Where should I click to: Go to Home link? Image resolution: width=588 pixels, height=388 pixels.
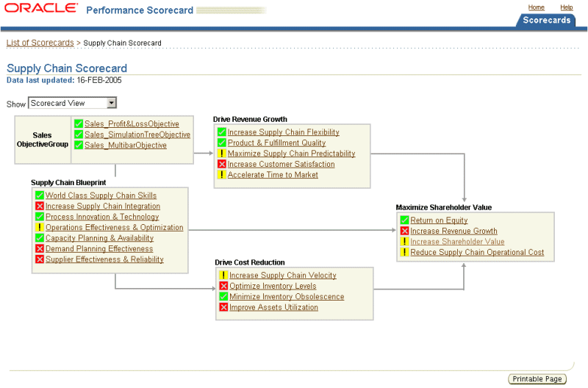[x=537, y=7]
